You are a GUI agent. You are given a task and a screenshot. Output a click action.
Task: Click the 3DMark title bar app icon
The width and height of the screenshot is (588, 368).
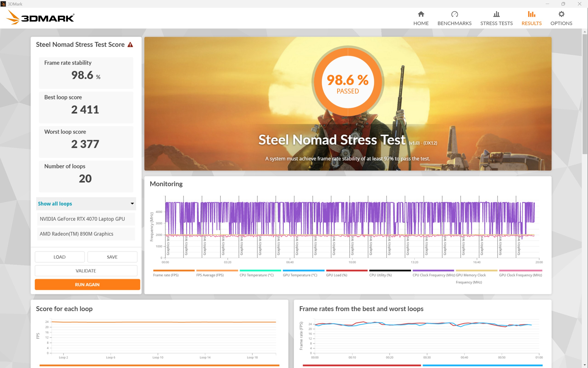tap(3, 4)
